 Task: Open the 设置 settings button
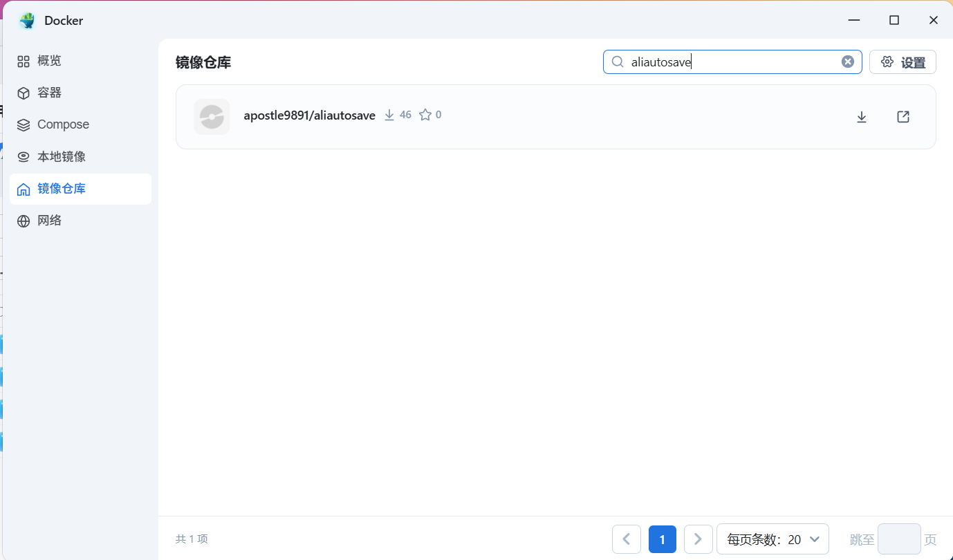click(903, 62)
